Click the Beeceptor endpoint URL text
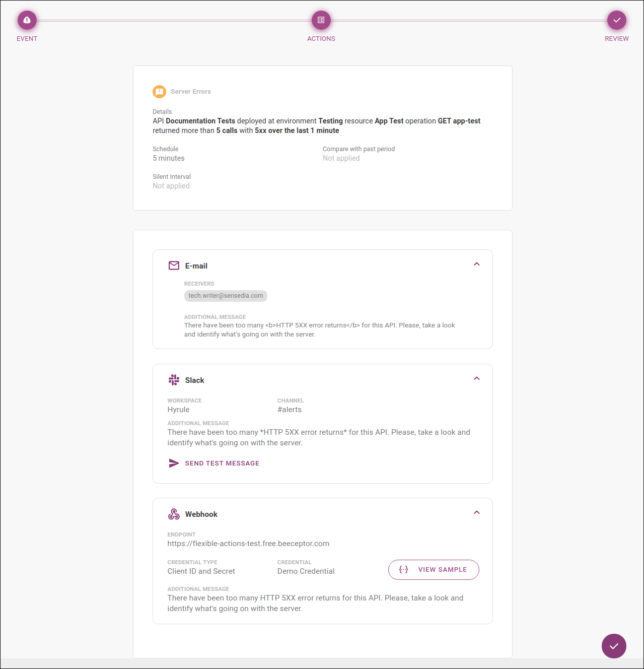 pyautogui.click(x=248, y=544)
